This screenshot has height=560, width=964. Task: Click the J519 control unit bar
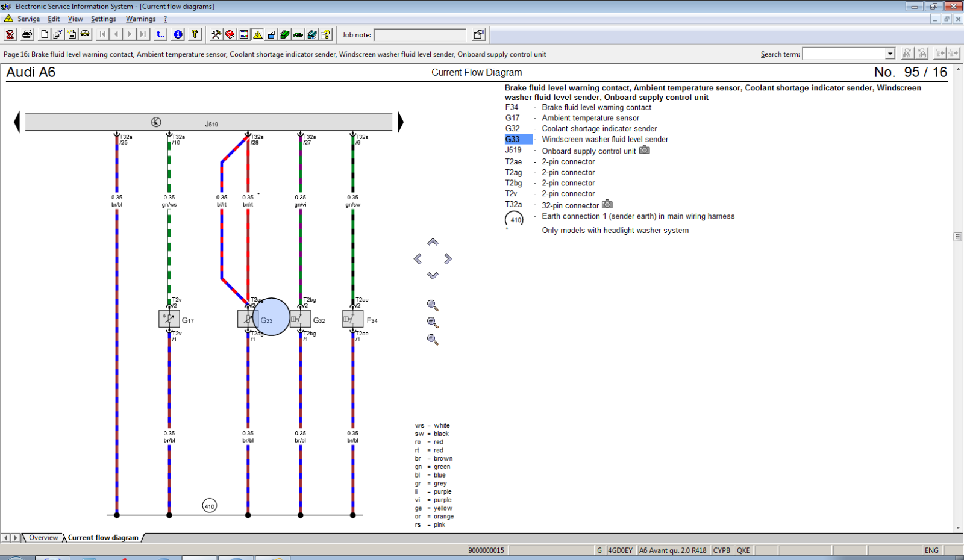point(208,122)
